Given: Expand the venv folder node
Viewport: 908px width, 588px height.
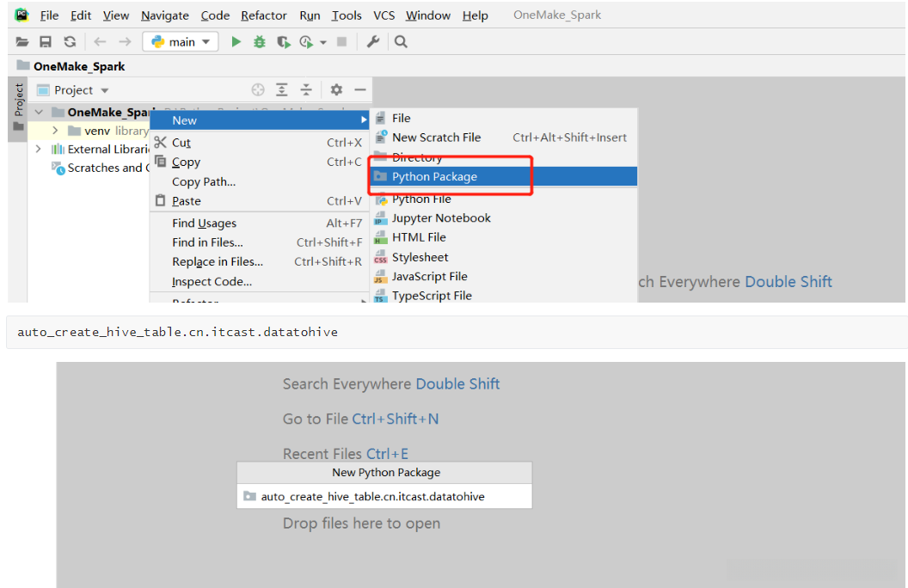Looking at the screenshot, I should point(56,130).
